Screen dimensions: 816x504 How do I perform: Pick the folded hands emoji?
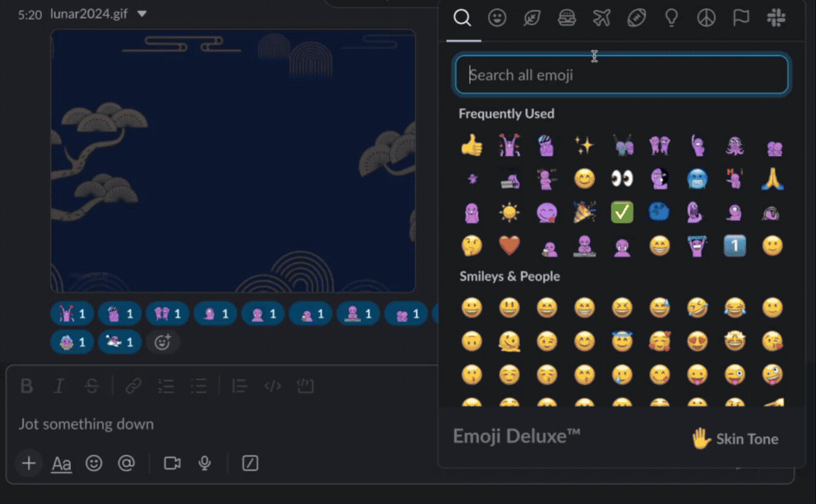point(772,179)
